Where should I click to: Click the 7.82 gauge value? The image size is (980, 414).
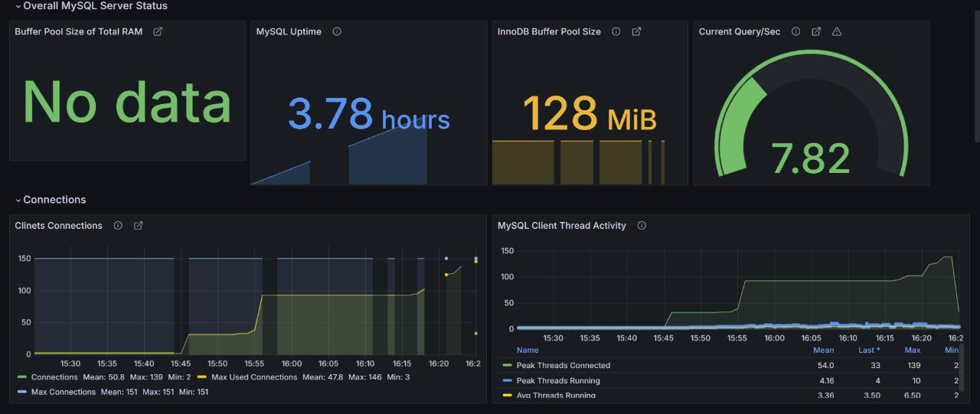coord(811,158)
